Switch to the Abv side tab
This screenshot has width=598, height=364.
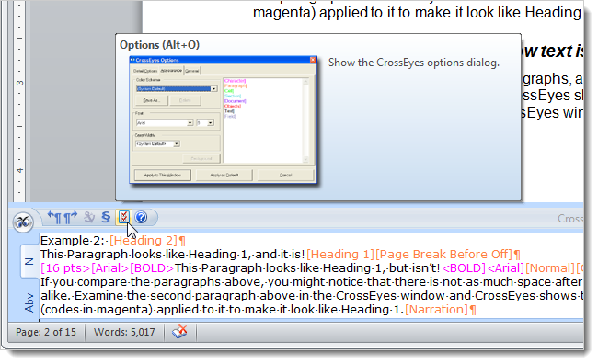29,303
